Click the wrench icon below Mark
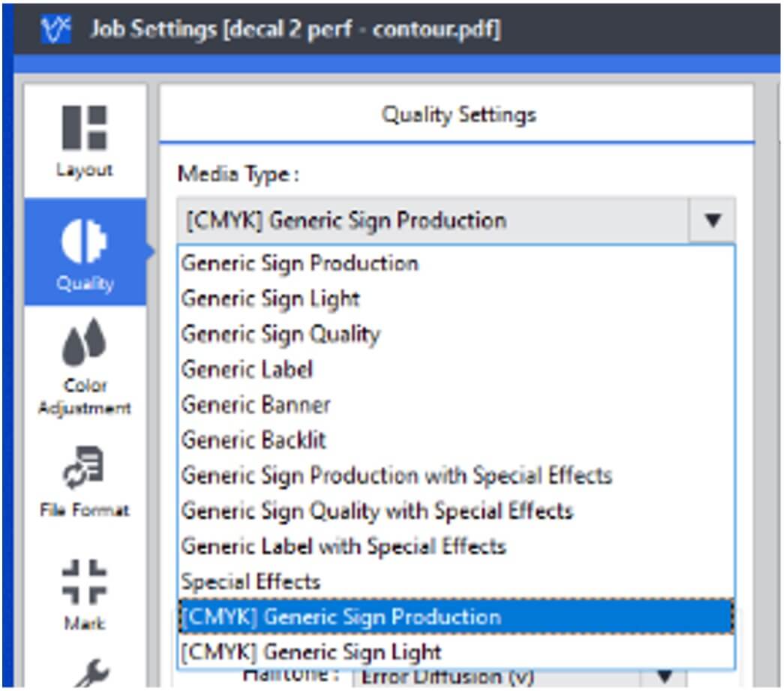The width and height of the screenshot is (784, 691). click(x=92, y=674)
